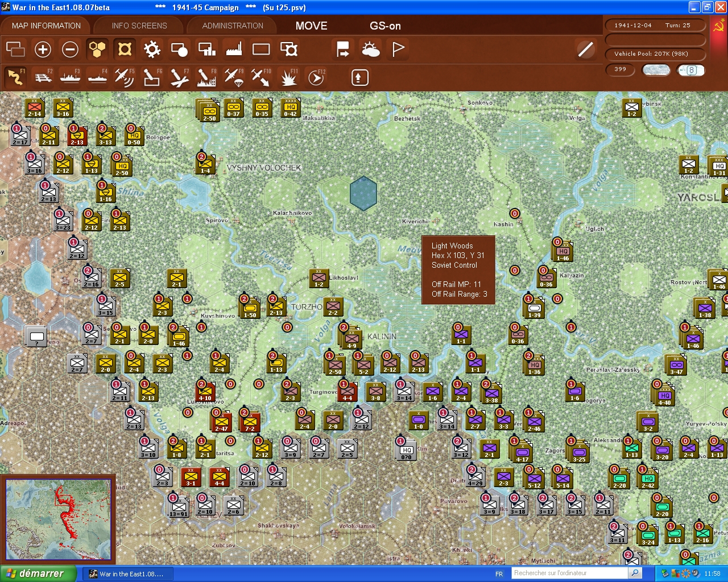Click the up-arrow box icon in toolbar

(359, 77)
